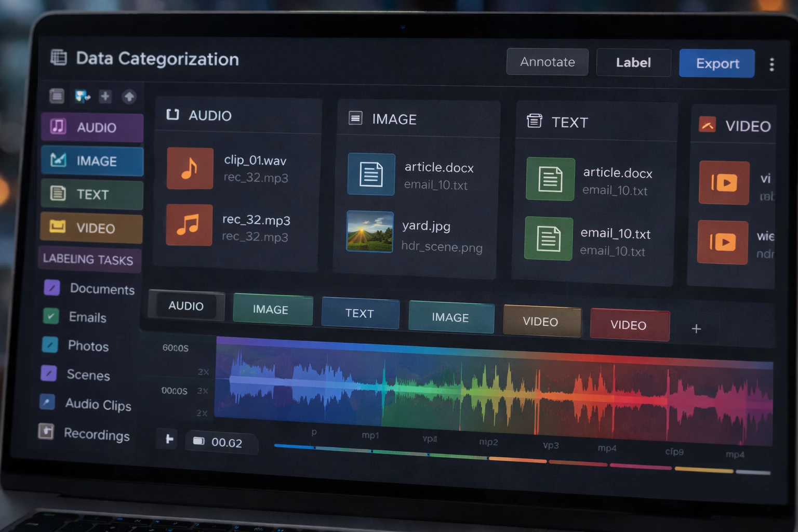Click the skip-to-start playback icon
798x532 pixels.
tap(169, 439)
